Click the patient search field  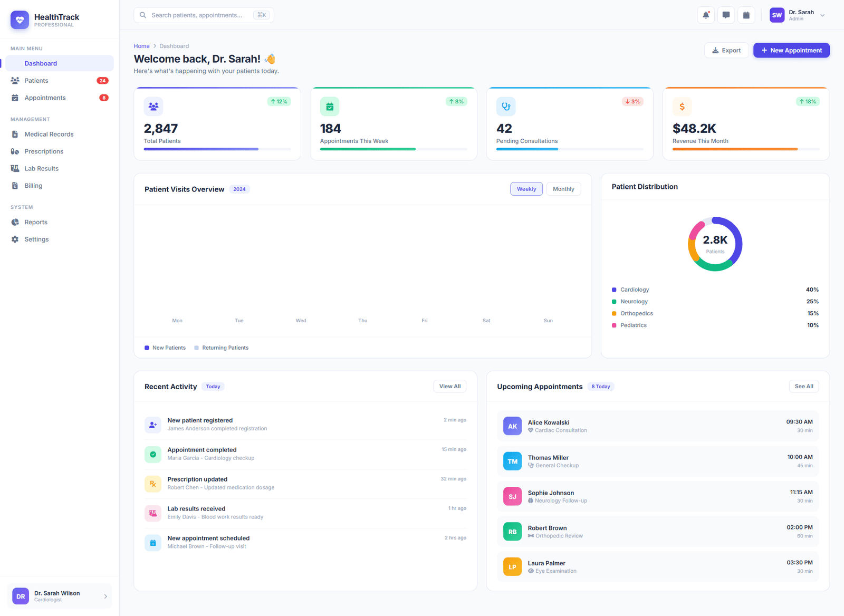[x=204, y=15]
